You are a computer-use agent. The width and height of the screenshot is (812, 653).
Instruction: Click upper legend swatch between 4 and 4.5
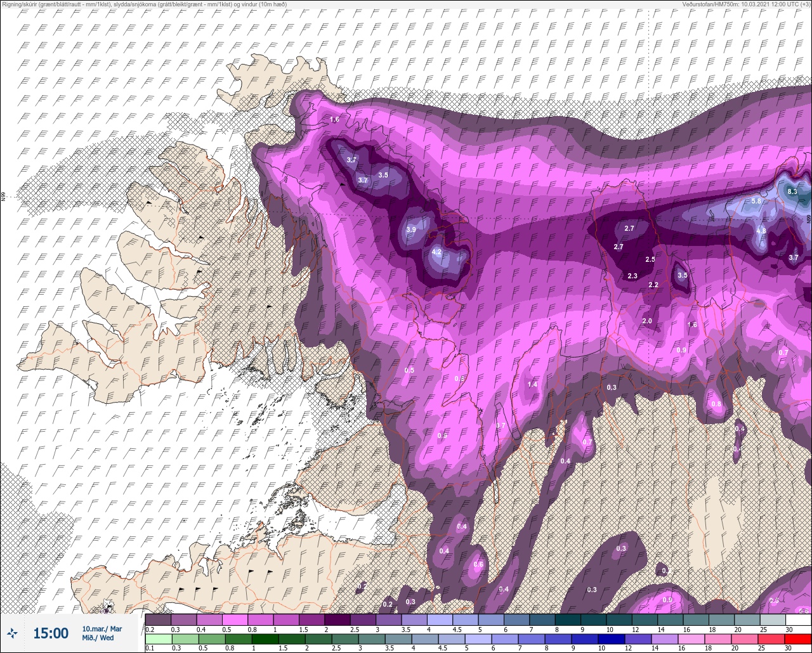tap(440, 619)
